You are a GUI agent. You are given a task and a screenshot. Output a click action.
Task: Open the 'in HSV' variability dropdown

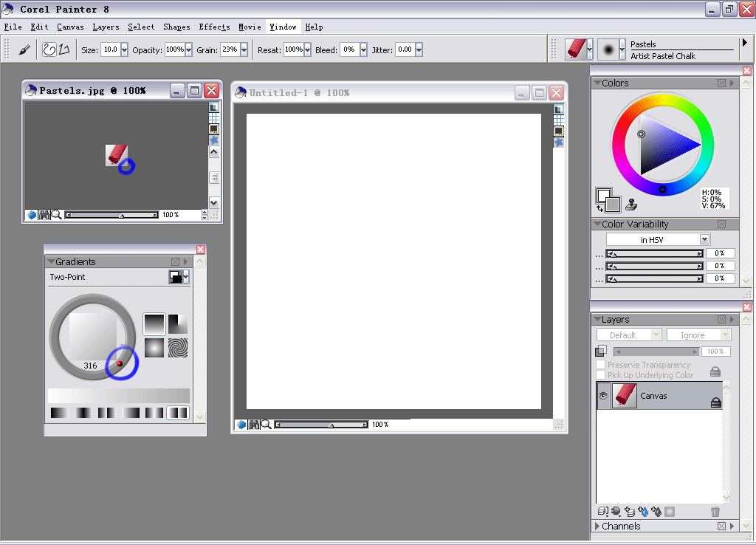pyautogui.click(x=705, y=239)
